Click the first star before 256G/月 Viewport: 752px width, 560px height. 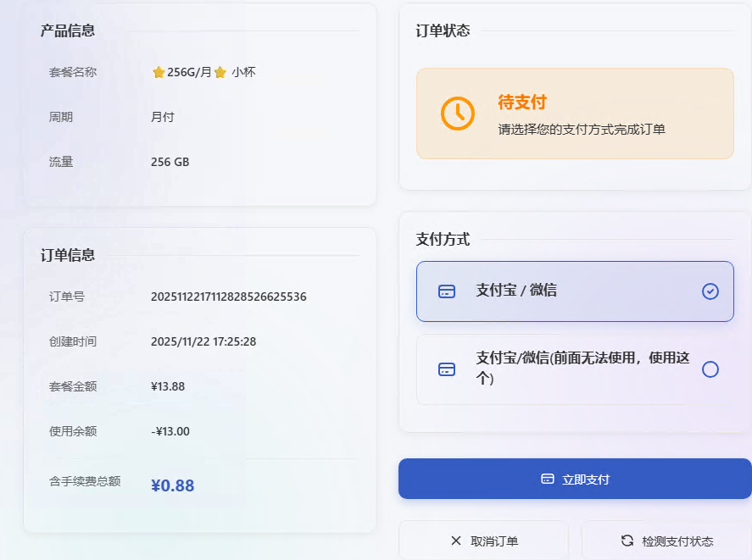tap(158, 73)
